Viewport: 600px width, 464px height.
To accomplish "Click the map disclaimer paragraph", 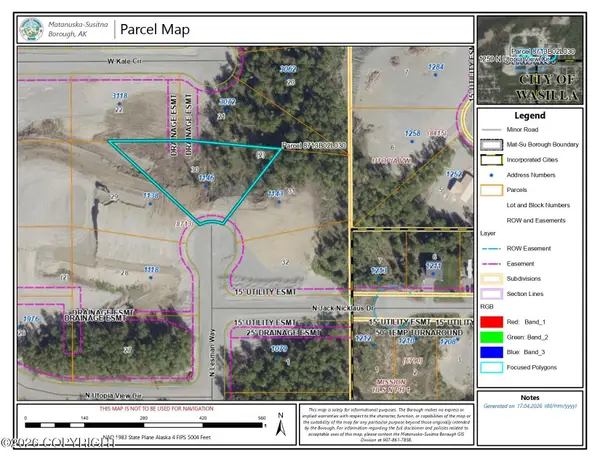I will click(386, 425).
